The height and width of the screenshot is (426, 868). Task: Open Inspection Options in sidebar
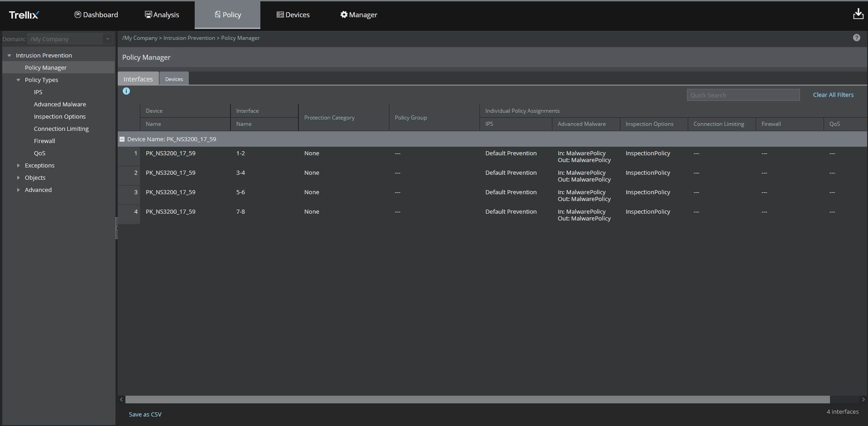coord(60,116)
